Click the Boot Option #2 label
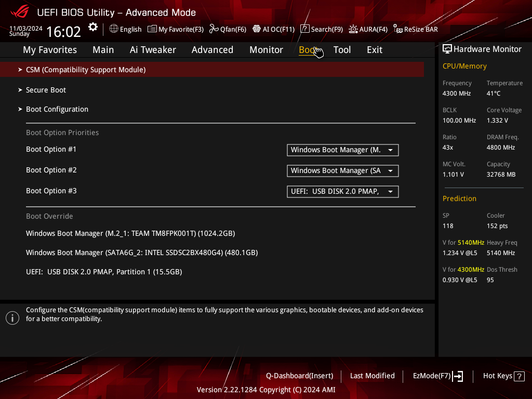The image size is (532, 399). (x=51, y=170)
